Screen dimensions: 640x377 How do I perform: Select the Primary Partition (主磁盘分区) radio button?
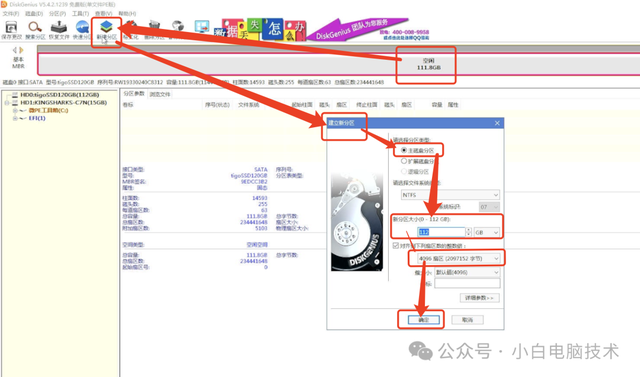click(x=404, y=150)
